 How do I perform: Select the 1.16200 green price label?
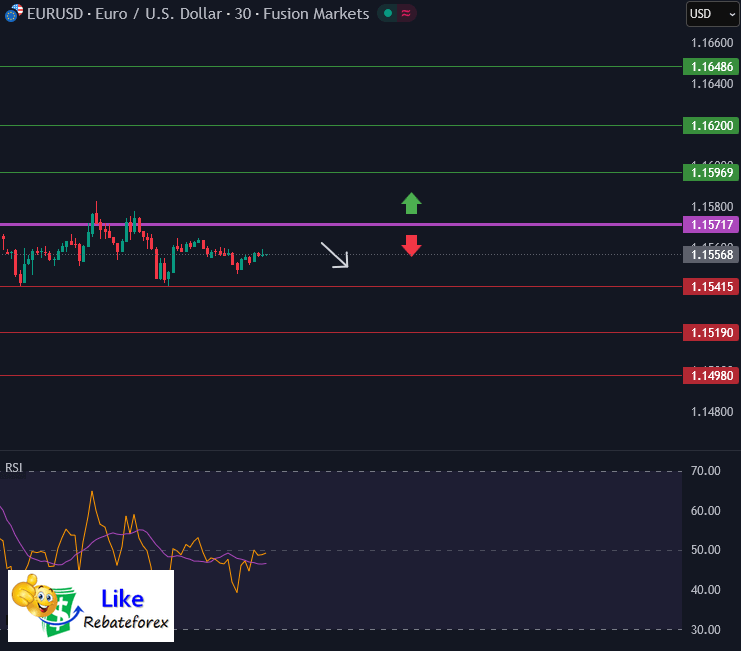click(711, 126)
